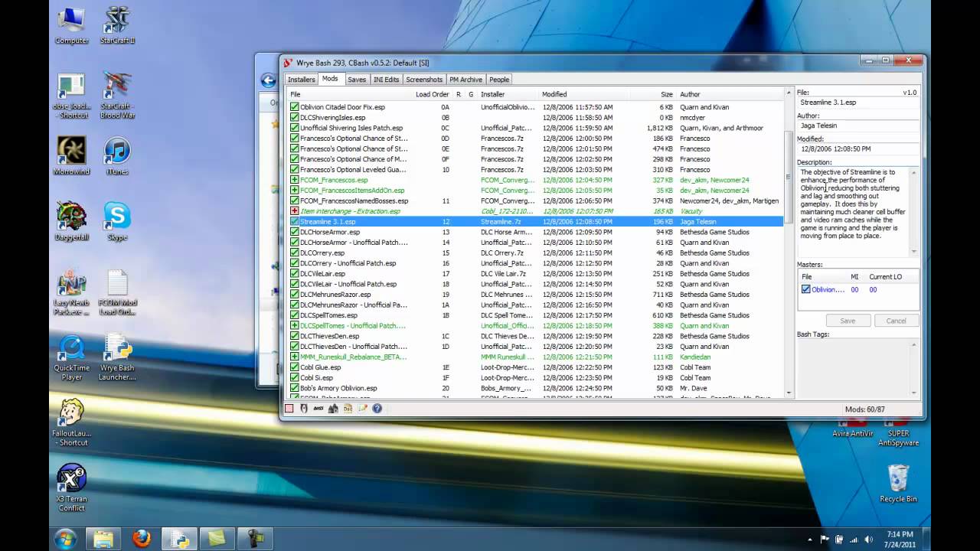Select the FCOM Mod Load Order file icon
This screenshot has height=551, width=980.
[x=117, y=292]
